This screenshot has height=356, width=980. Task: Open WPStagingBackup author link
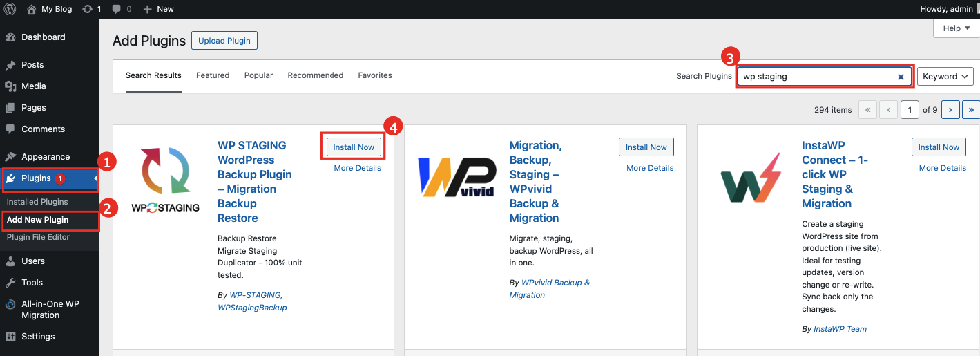tap(252, 307)
